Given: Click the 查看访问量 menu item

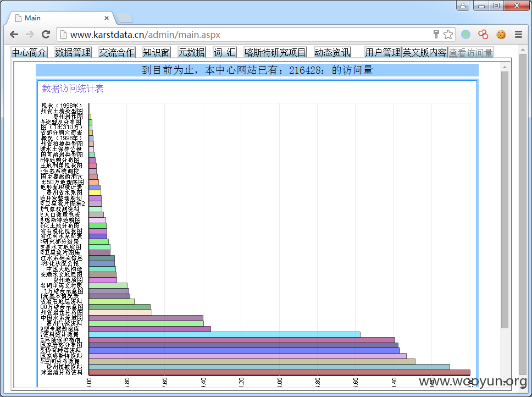Looking at the screenshot, I should [470, 52].
